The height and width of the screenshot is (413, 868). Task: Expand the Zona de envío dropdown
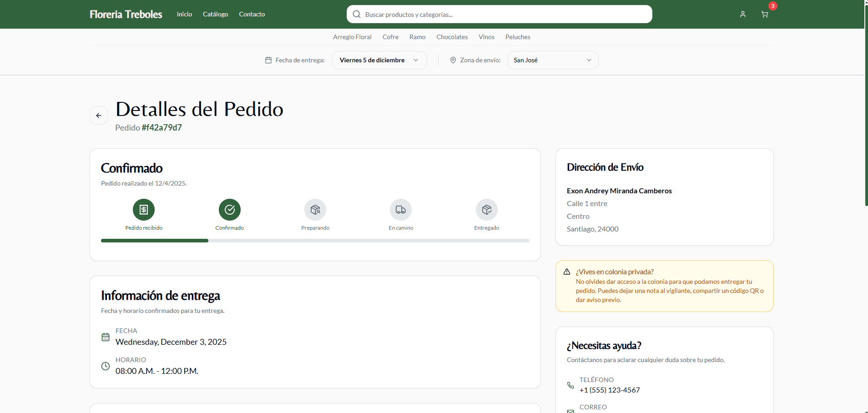(552, 60)
